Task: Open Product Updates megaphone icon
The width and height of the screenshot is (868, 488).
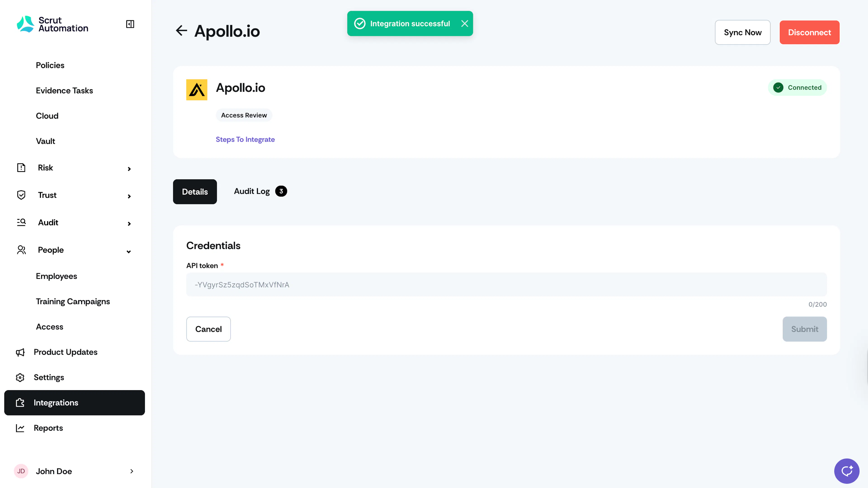Action: pos(20,352)
